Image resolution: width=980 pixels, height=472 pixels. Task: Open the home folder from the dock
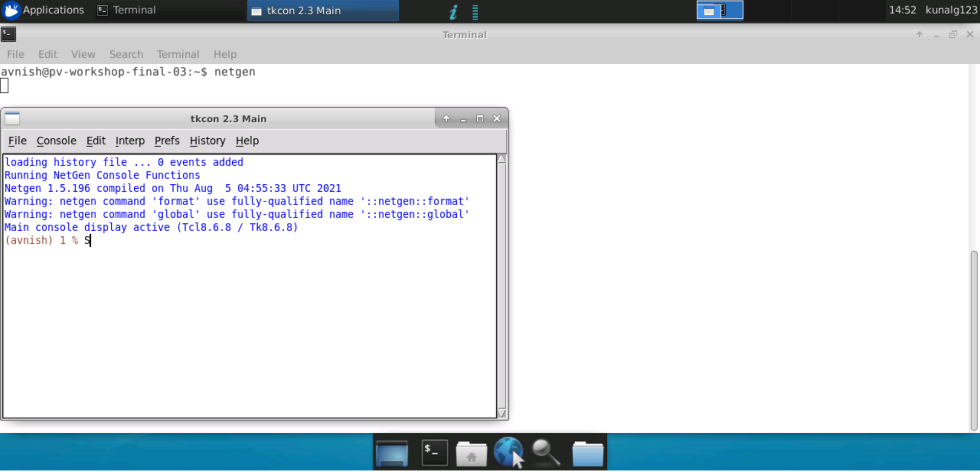tap(471, 452)
